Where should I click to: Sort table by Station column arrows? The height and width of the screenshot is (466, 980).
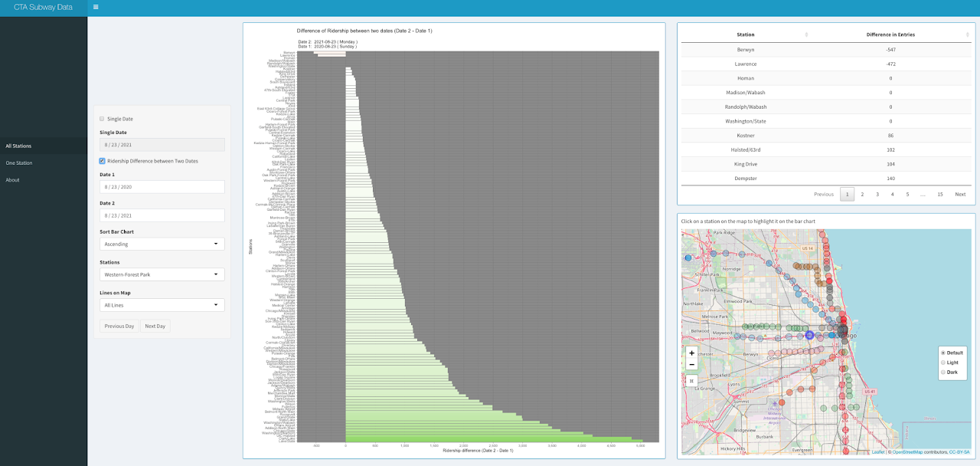pyautogui.click(x=806, y=34)
